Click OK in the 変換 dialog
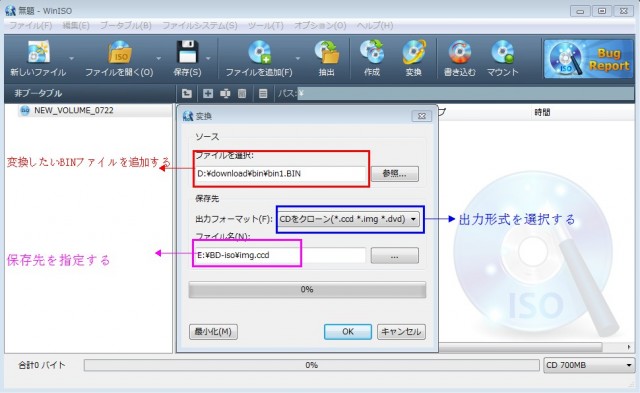 348,331
